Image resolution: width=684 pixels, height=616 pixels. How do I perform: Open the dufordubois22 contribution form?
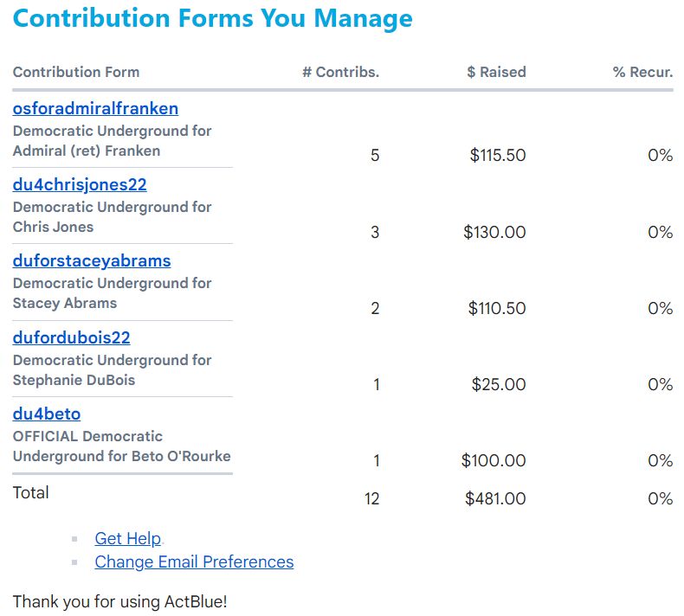[x=71, y=337]
